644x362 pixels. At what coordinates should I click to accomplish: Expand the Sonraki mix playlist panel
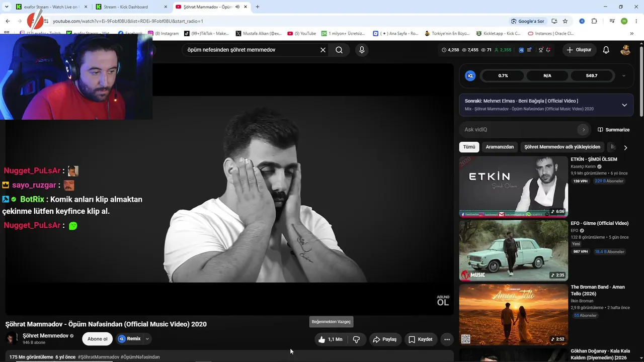pyautogui.click(x=624, y=105)
